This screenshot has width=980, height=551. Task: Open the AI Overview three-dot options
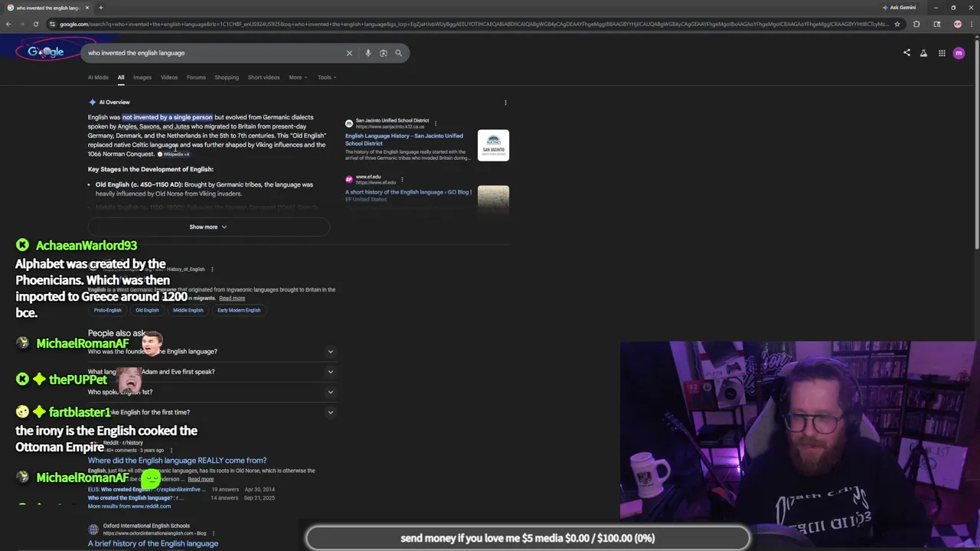(505, 103)
